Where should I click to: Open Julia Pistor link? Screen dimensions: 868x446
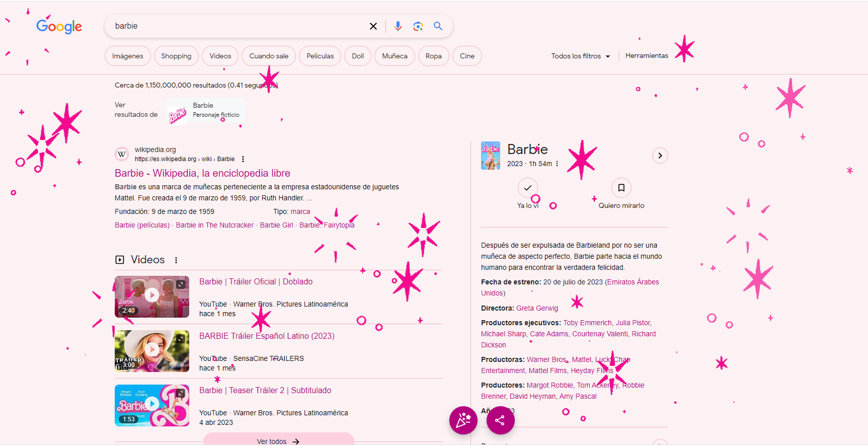tap(633, 323)
